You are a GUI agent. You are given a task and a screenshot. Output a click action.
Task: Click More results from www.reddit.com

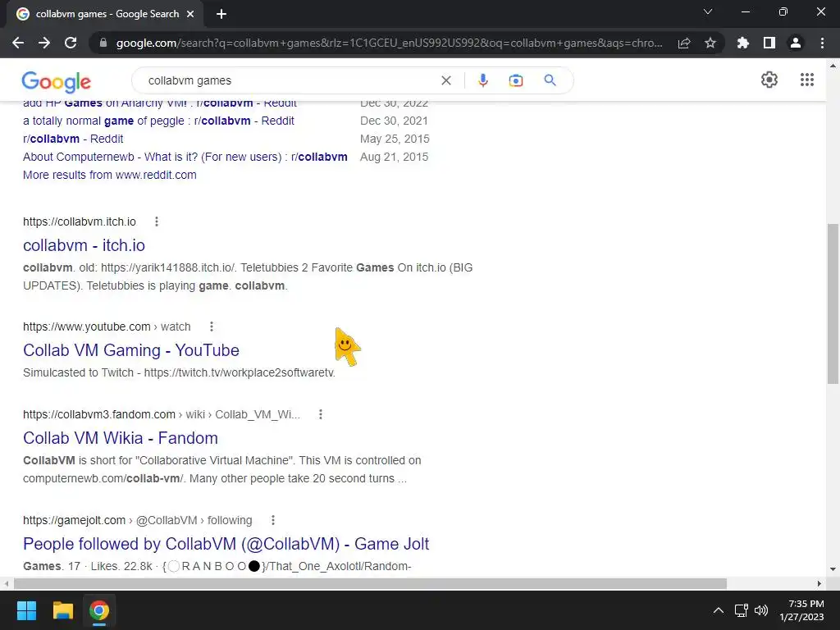pos(110,176)
